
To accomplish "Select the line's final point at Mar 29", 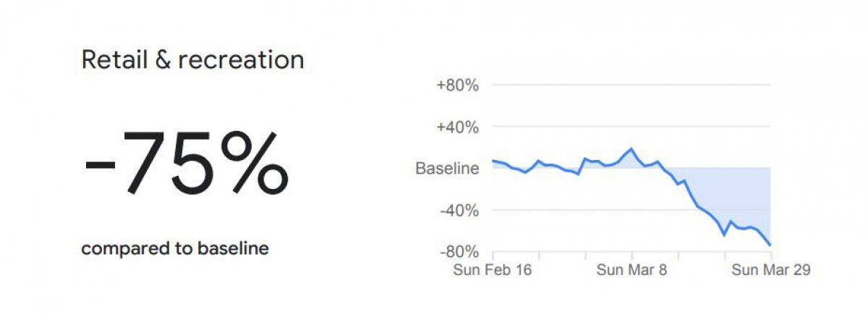I will [x=770, y=245].
